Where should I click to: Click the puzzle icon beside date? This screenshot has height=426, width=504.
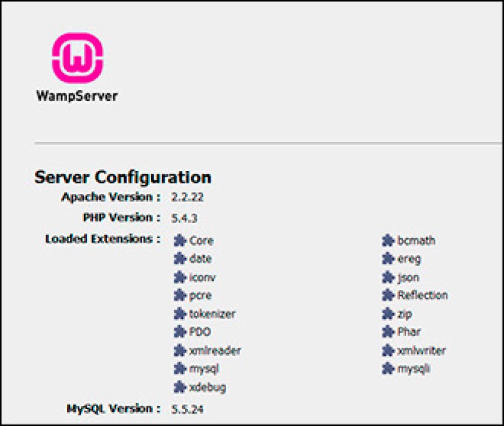coord(180,259)
